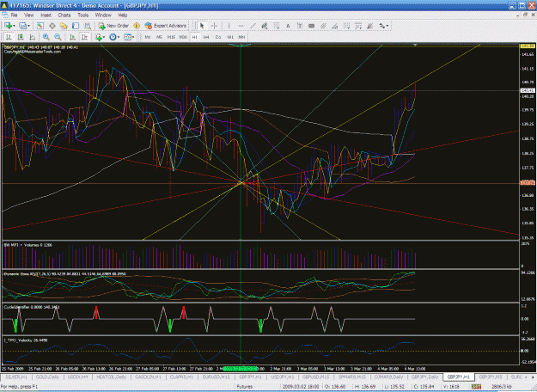Select the W1 timeframe
The height and width of the screenshot is (392, 537).
click(x=229, y=37)
